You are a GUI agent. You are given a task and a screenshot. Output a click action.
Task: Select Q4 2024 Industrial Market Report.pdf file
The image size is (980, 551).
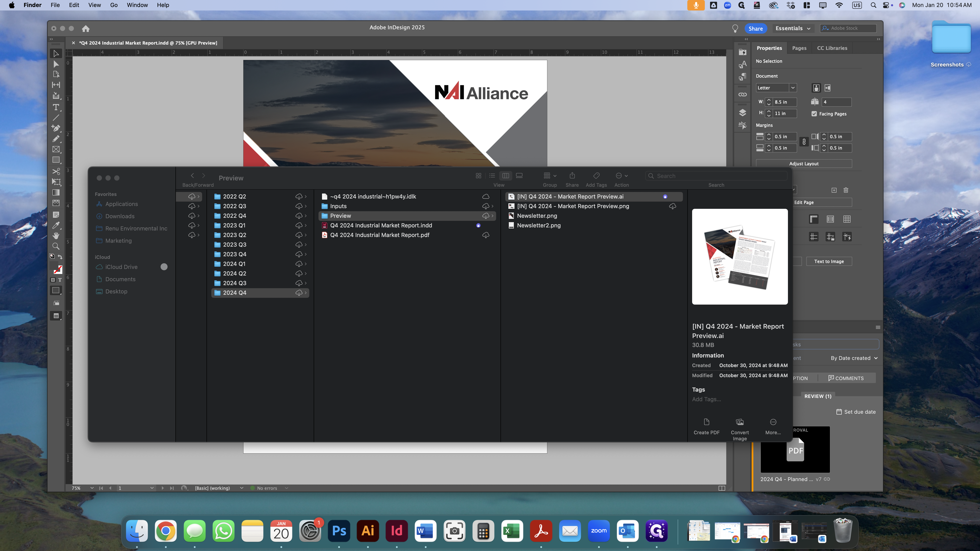(379, 235)
